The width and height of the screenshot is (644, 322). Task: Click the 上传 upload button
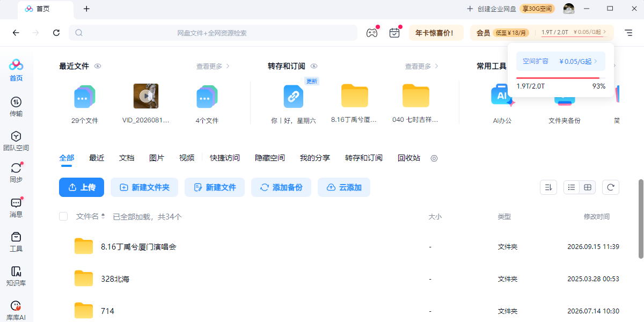(x=82, y=187)
